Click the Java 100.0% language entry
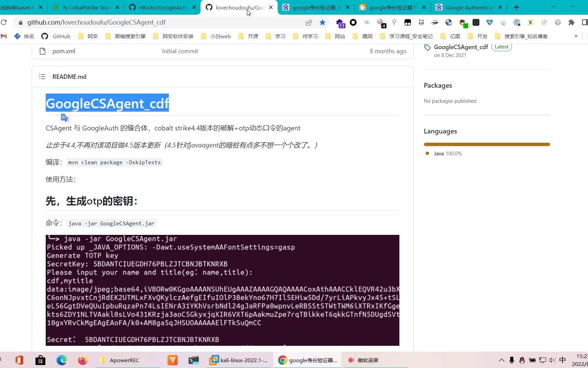 (x=444, y=154)
